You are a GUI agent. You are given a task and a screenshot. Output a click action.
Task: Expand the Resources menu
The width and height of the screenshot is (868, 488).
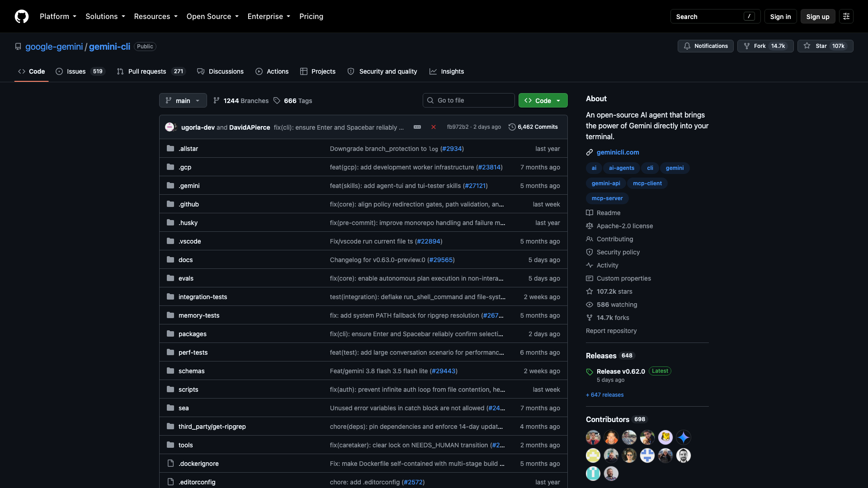coord(156,16)
